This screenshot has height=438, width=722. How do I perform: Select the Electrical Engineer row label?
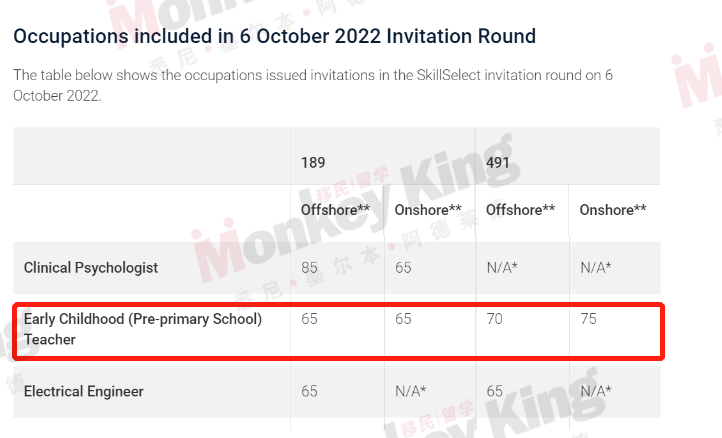pos(84,391)
